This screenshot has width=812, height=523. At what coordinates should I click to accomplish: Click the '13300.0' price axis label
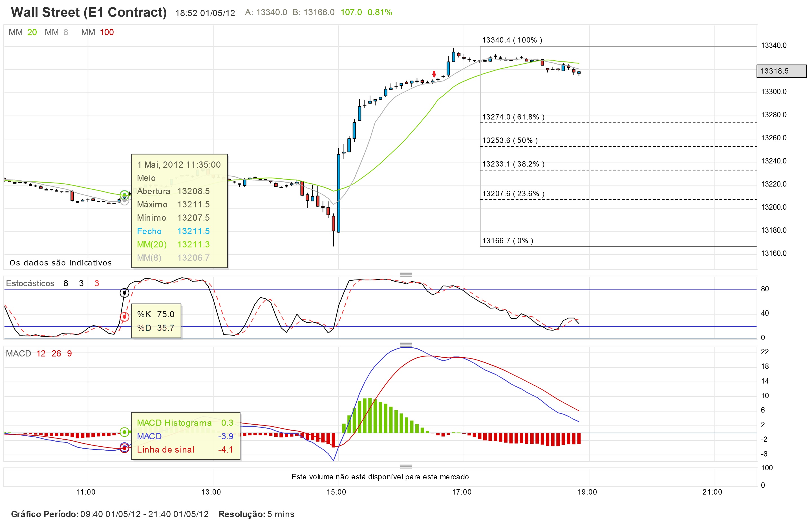(x=774, y=92)
